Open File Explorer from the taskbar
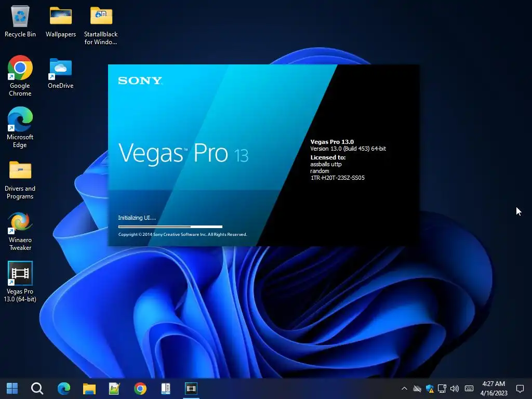Viewport: 532px width, 399px height. coord(89,389)
